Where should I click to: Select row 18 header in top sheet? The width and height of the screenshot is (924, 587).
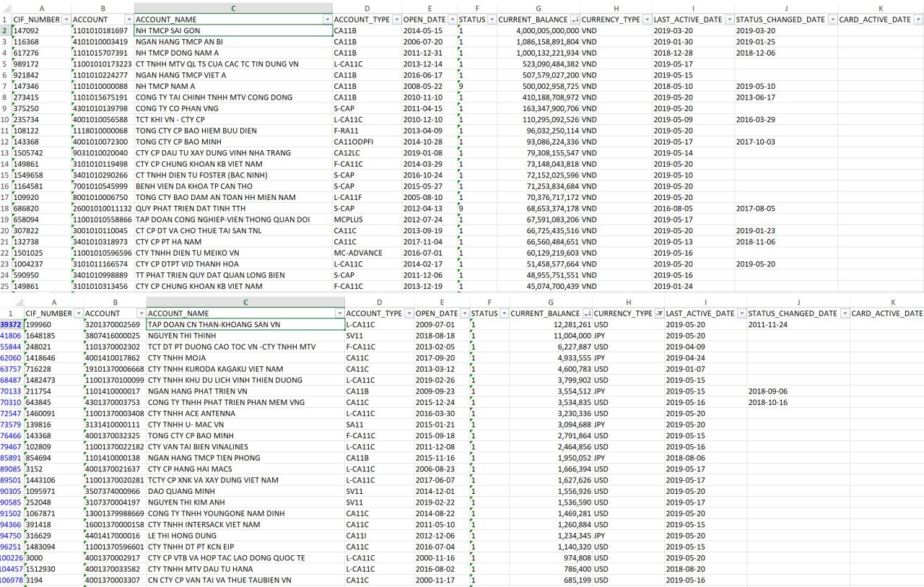tap(5, 208)
